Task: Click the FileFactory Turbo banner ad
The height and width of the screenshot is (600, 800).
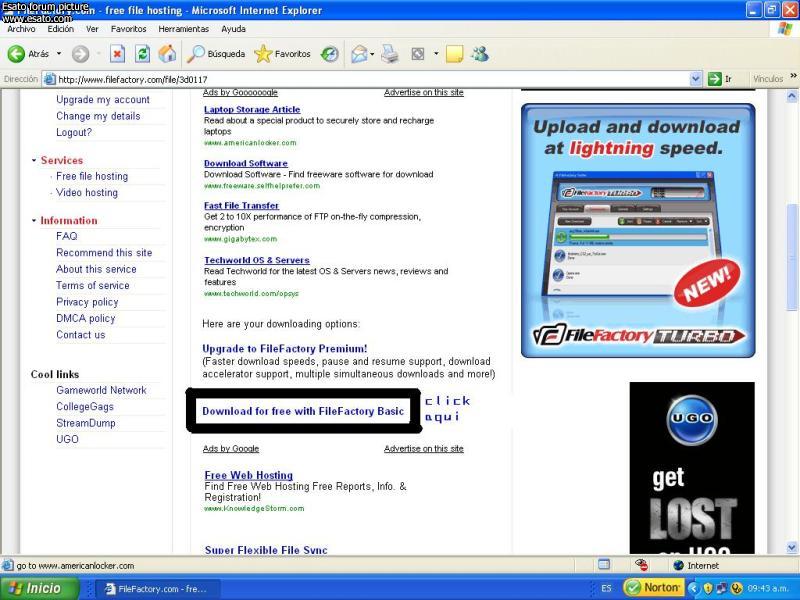Action: click(638, 231)
